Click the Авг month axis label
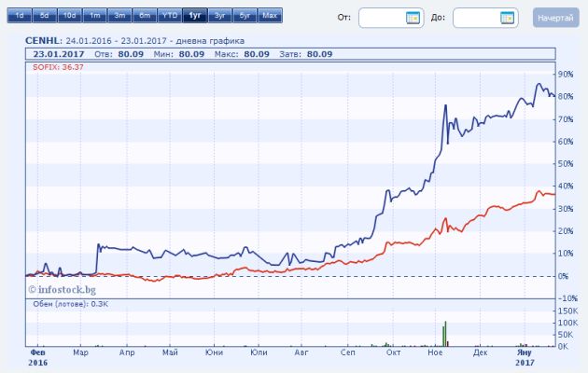Image resolution: width=588 pixels, height=373 pixels. [x=301, y=352]
